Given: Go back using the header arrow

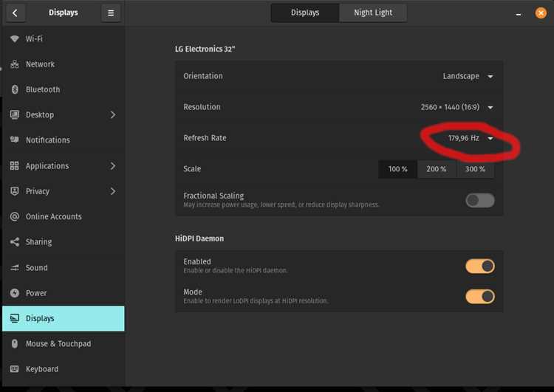Looking at the screenshot, I should click(x=15, y=13).
